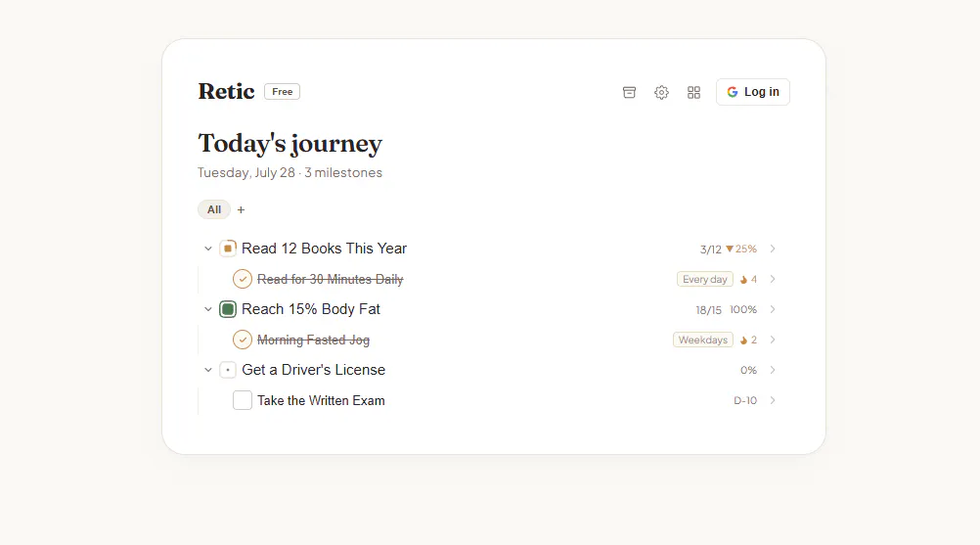This screenshot has height=545, width=980.
Task: Open details arrow for Take the Written Exam
Action: pyautogui.click(x=773, y=400)
